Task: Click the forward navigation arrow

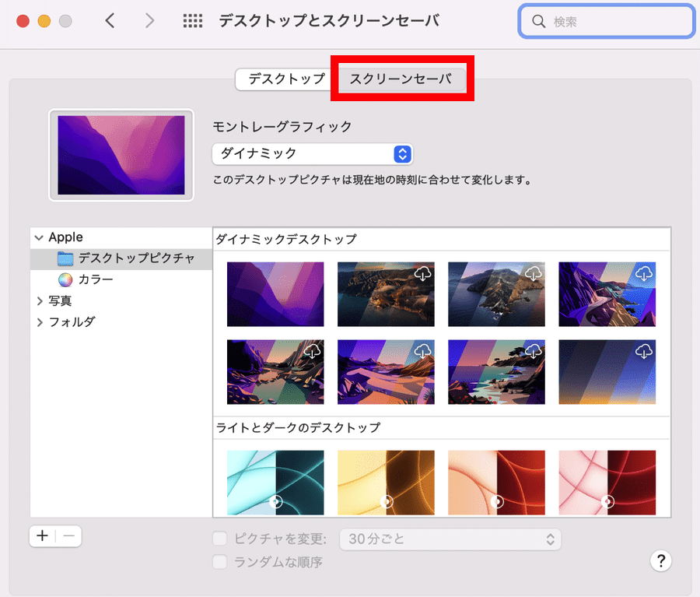Action: tap(149, 21)
